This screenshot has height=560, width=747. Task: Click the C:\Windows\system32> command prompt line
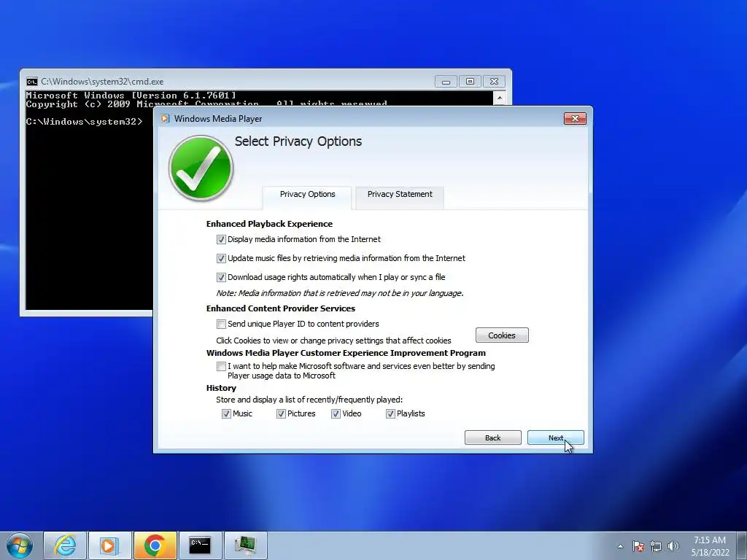click(x=84, y=122)
